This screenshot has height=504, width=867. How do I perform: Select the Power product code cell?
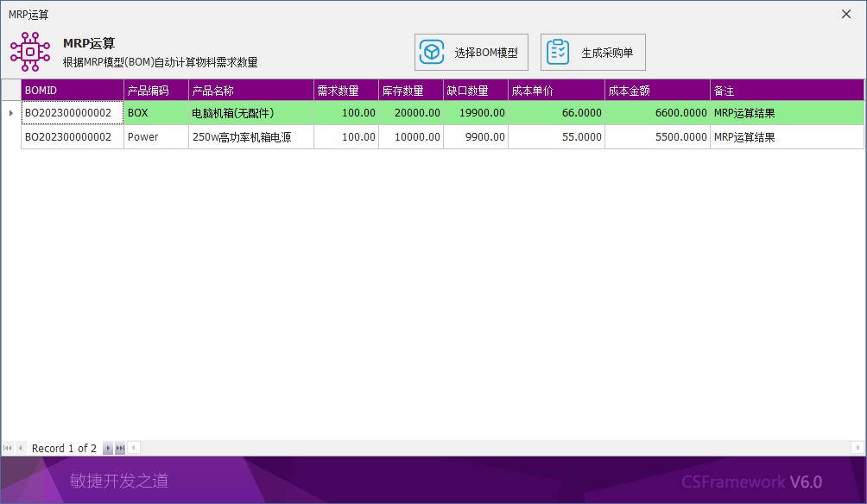[156, 137]
